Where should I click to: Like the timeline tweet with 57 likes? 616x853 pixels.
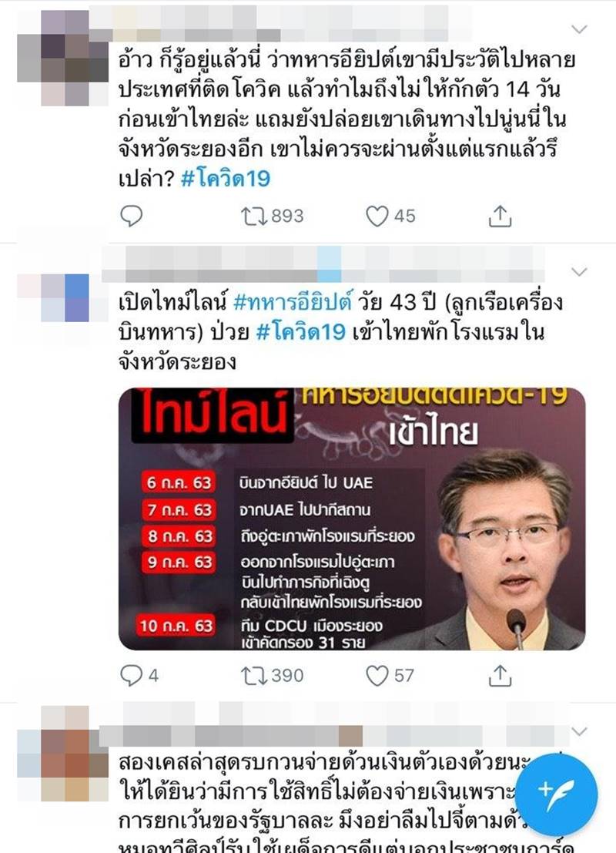tap(390, 676)
